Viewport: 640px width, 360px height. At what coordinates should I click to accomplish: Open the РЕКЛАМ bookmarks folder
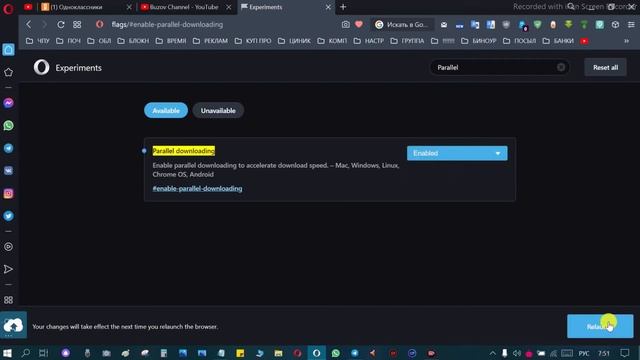(210, 41)
